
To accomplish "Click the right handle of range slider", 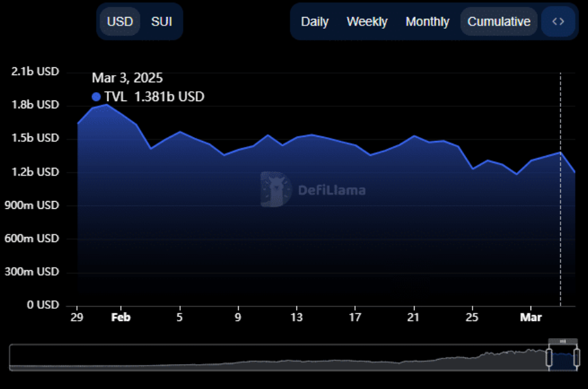I will pos(577,358).
